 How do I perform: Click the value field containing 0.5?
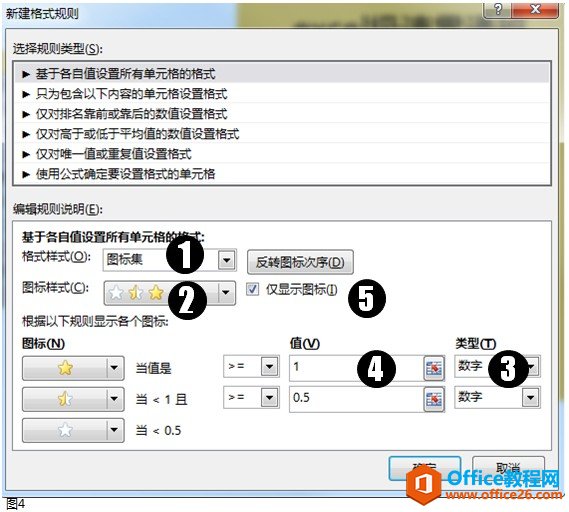(x=356, y=398)
